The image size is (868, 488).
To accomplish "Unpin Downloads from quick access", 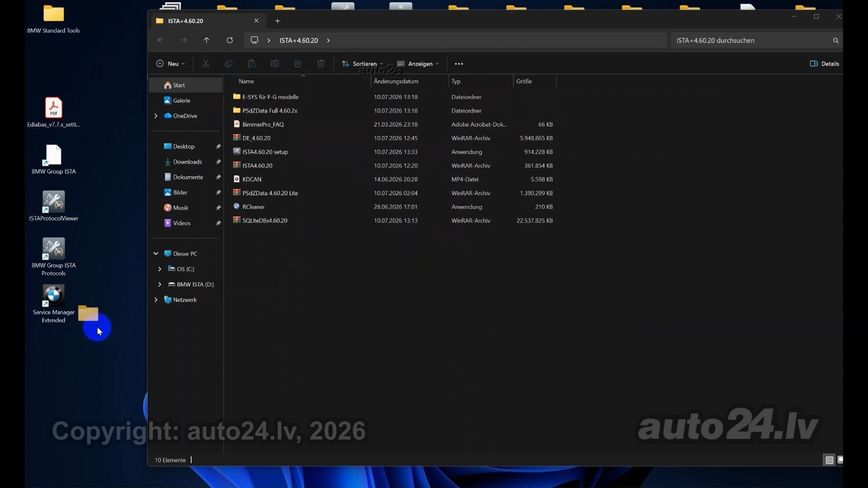I will point(218,162).
